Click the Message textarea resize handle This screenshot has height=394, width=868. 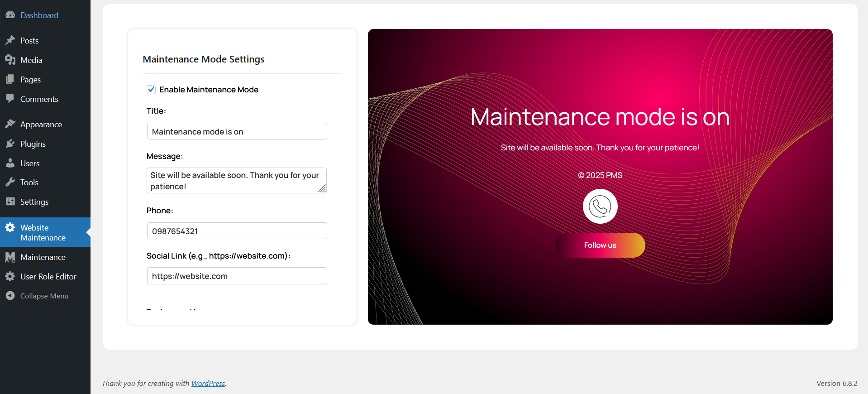(322, 189)
